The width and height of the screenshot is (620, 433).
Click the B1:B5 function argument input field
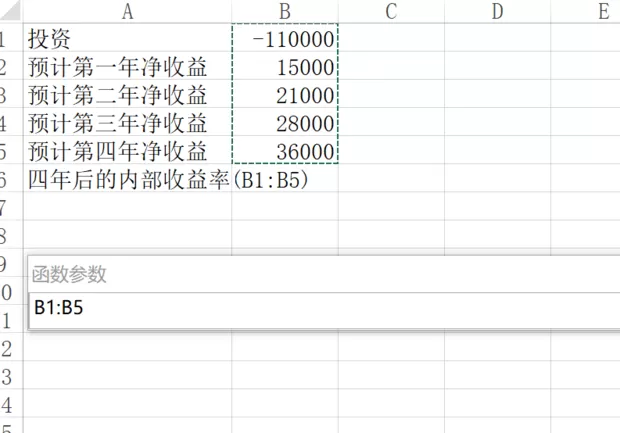(x=324, y=310)
